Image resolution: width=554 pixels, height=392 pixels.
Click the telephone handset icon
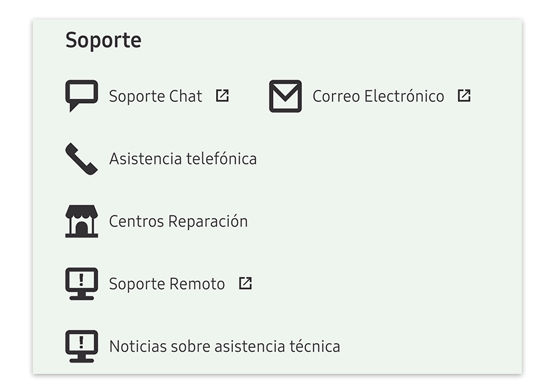tap(81, 159)
